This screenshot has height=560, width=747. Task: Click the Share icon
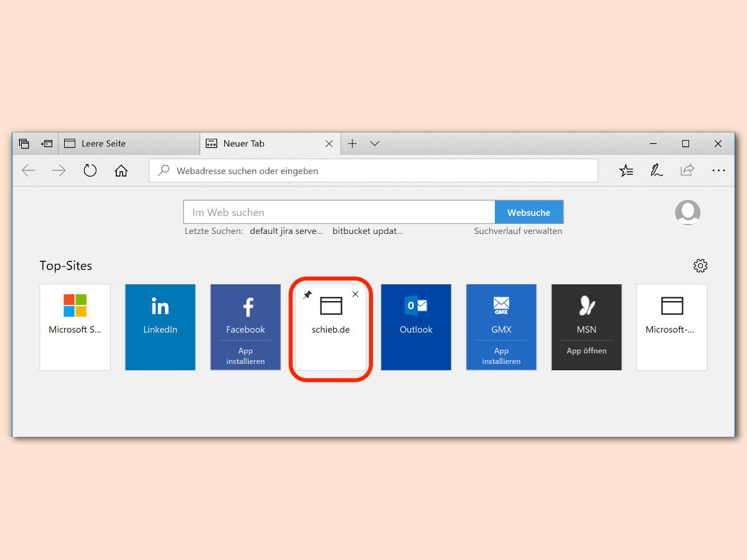pos(687,170)
